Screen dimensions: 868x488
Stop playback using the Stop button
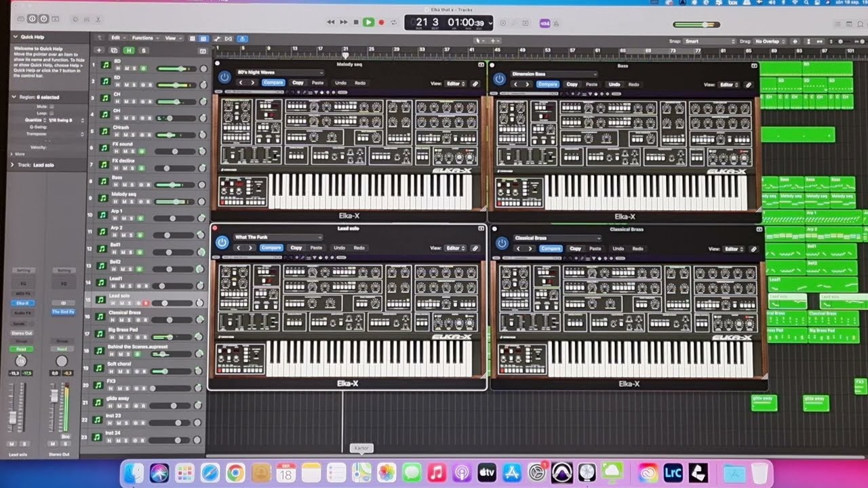(x=356, y=22)
